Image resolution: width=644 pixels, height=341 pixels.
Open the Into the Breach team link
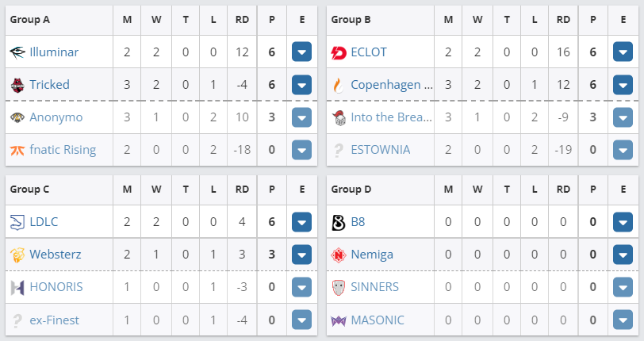[391, 117]
